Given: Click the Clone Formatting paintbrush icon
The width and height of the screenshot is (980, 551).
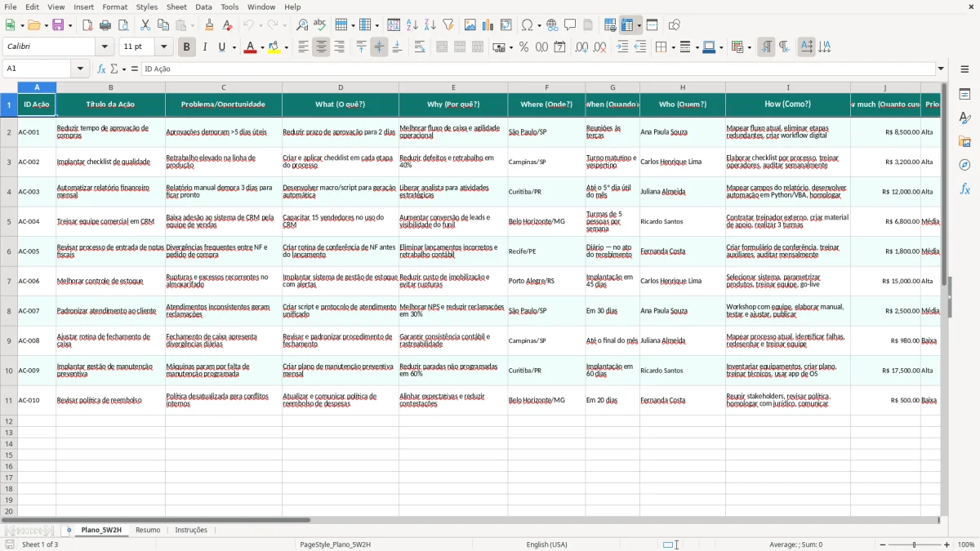Looking at the screenshot, I should [210, 25].
